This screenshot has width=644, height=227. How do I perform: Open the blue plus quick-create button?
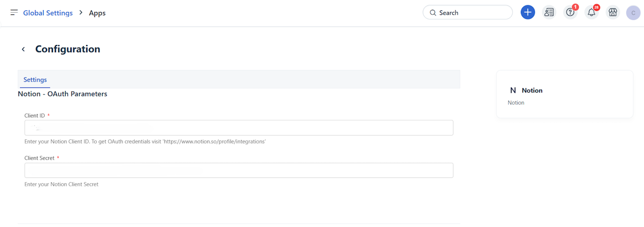coord(528,12)
